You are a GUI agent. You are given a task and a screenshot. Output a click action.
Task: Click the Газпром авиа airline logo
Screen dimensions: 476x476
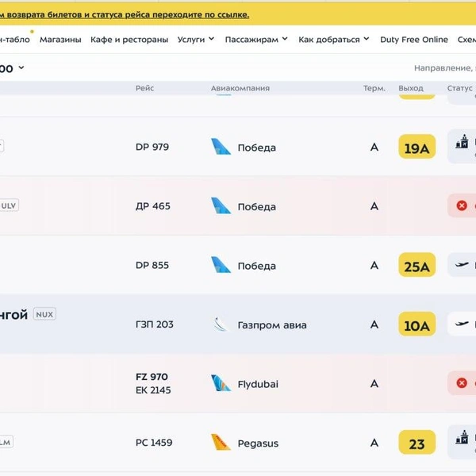click(x=221, y=324)
